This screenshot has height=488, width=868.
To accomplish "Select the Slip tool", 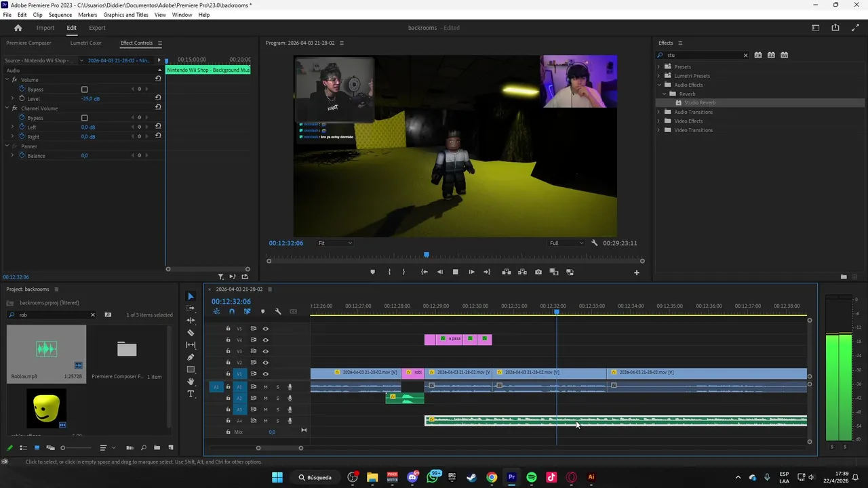I will click(191, 345).
